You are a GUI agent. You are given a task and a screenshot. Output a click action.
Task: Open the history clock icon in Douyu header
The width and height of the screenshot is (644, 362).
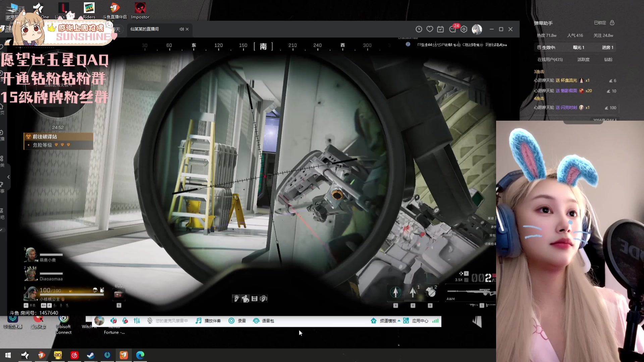(x=419, y=29)
